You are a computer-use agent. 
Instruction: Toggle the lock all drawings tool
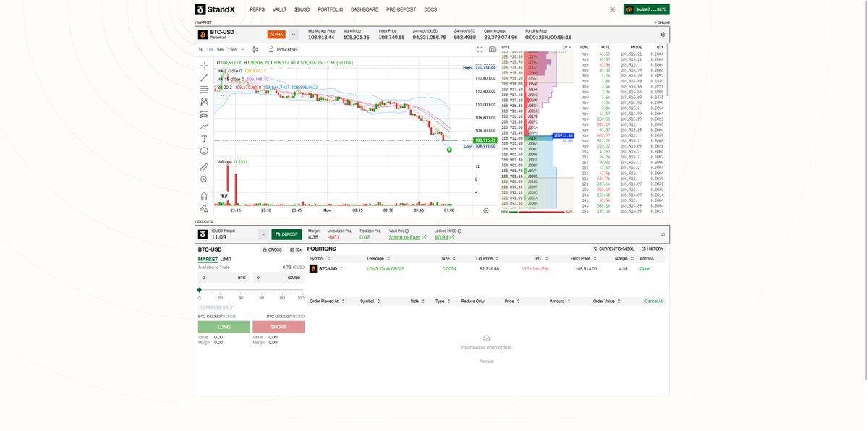point(204,208)
